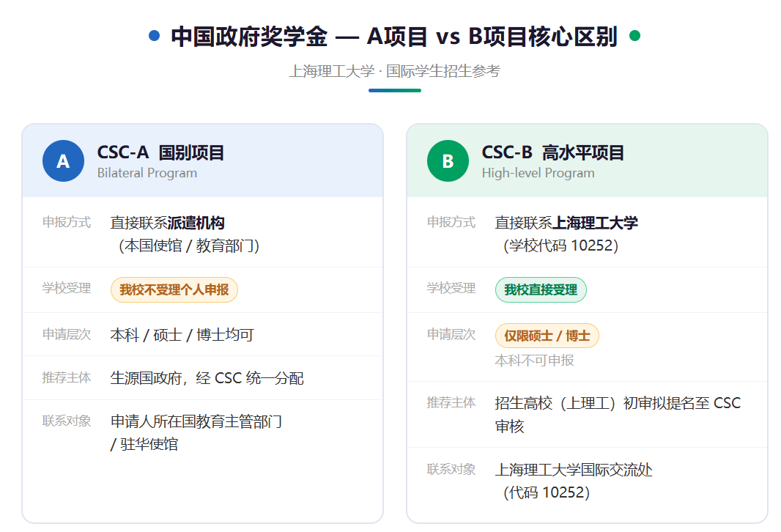This screenshot has width=781, height=532.
Task: Click the 学校受理 label in CSC-A card
Action: pos(67,288)
